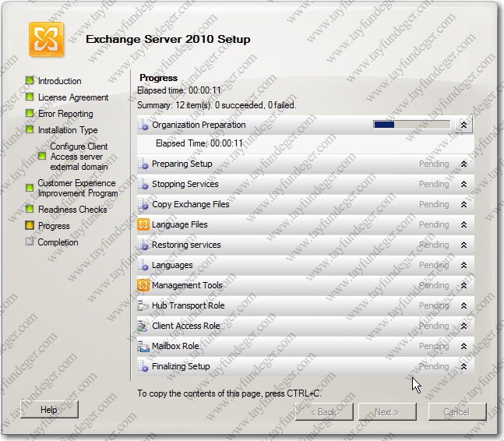Click the Mailbox Role icon
The width and height of the screenshot is (504, 441).
pyautogui.click(x=143, y=346)
